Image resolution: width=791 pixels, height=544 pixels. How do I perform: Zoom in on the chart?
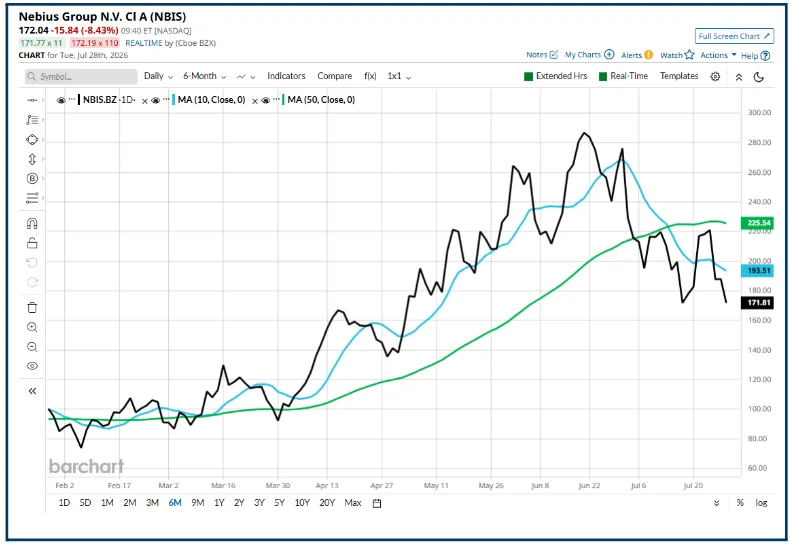32,327
